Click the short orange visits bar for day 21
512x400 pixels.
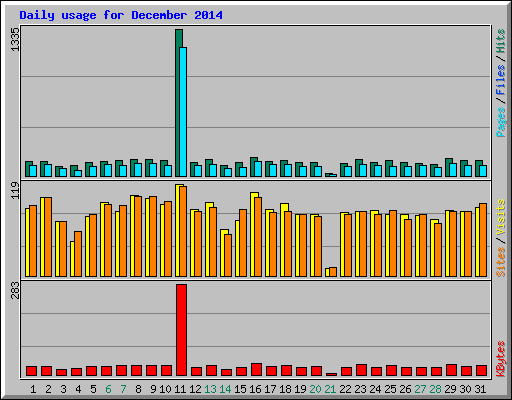click(333, 272)
